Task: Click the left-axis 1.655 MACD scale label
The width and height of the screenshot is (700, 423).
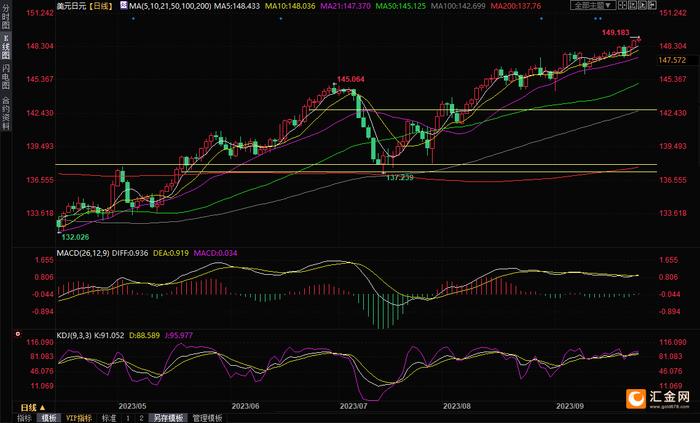Action: click(44, 260)
